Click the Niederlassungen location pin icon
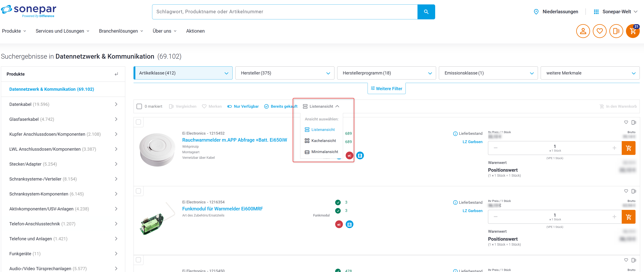Viewport: 644px width, 272px height. [x=536, y=12]
